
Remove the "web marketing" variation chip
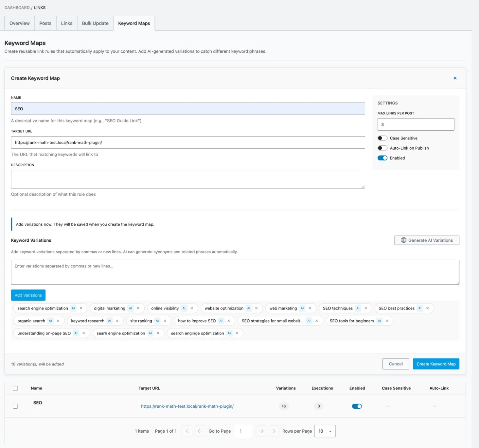tap(310, 308)
